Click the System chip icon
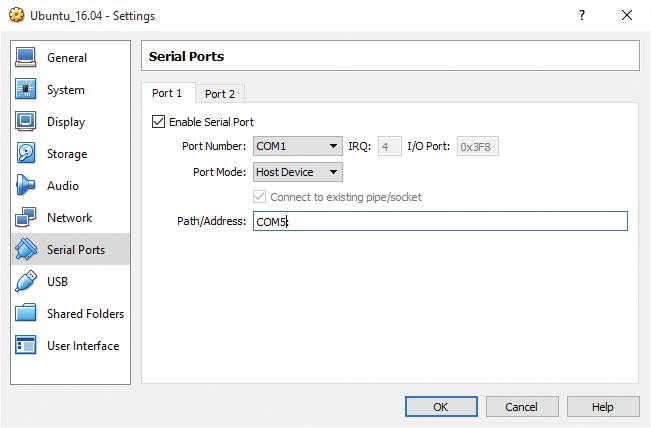 26,89
